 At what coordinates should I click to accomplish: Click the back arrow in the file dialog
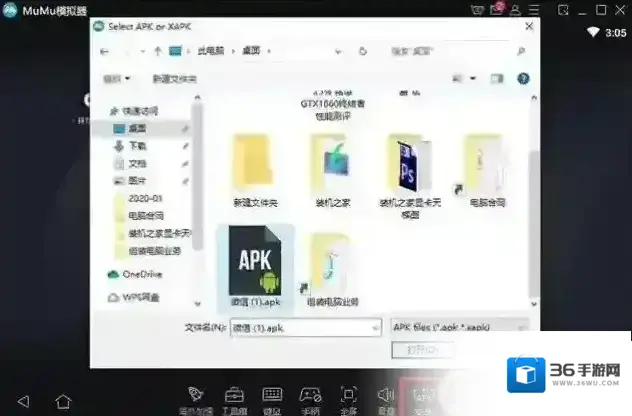[104, 52]
